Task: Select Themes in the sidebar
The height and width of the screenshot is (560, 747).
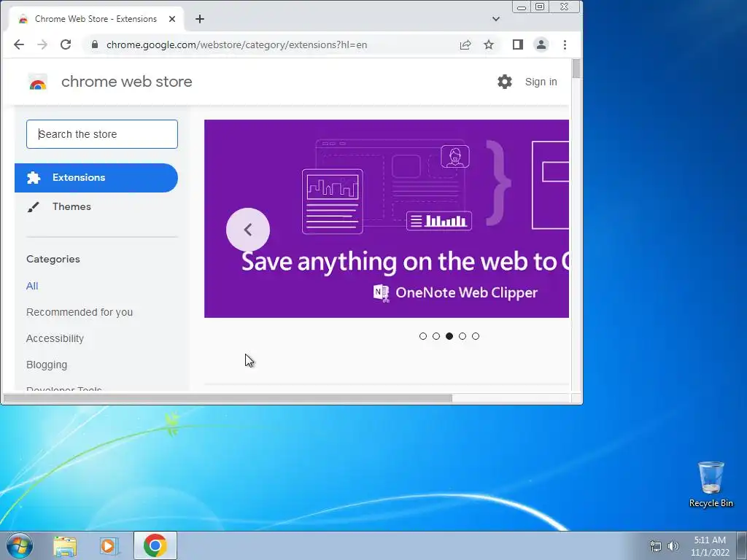Action: click(x=71, y=206)
